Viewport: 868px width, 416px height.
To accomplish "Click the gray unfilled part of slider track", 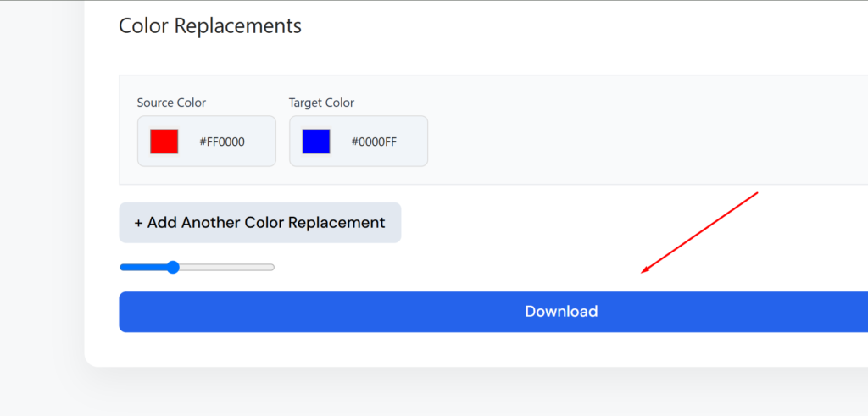I will [x=229, y=268].
